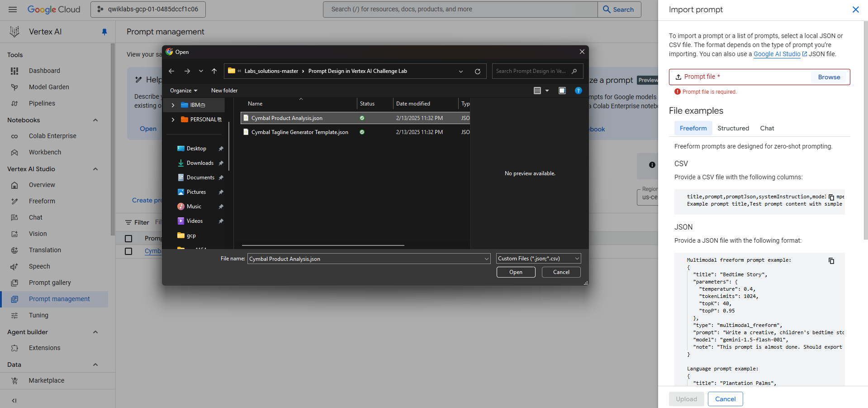The image size is (868, 408).
Task: Open the Google Cloud navigation hamburger menu
Action: pyautogui.click(x=13, y=10)
